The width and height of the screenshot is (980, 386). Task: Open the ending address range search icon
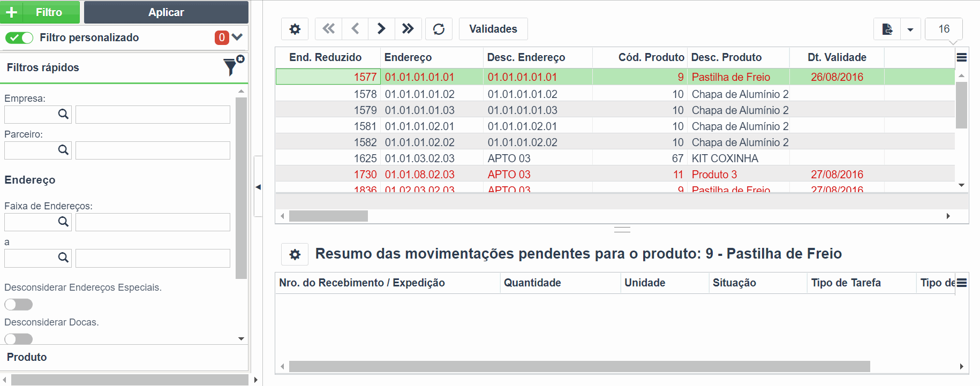pos(63,258)
